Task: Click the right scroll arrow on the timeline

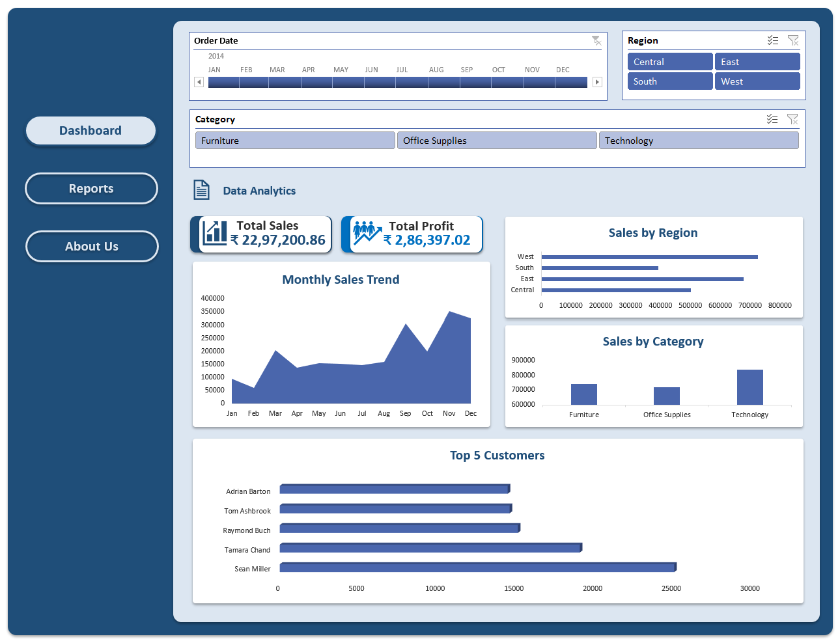Action: pyautogui.click(x=597, y=82)
